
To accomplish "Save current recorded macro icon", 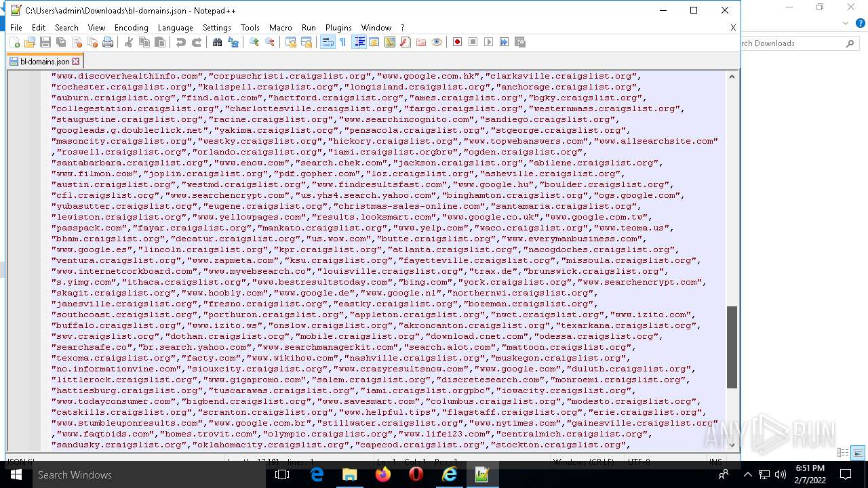I will pos(520,42).
